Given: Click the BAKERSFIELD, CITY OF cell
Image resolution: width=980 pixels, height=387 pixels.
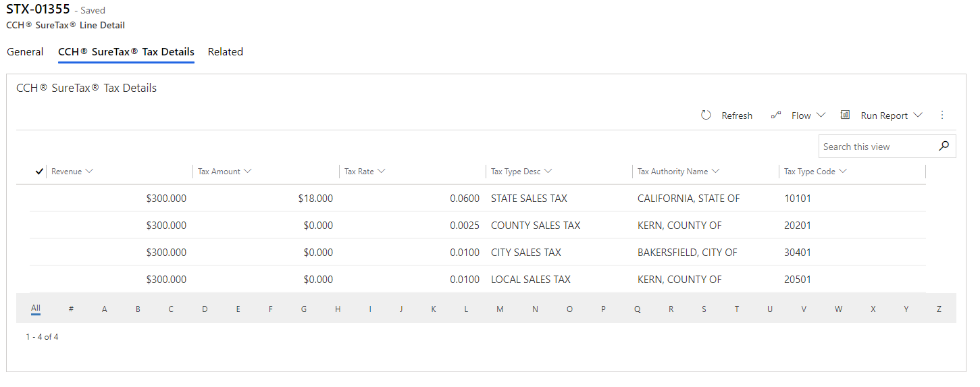Looking at the screenshot, I should (x=688, y=253).
